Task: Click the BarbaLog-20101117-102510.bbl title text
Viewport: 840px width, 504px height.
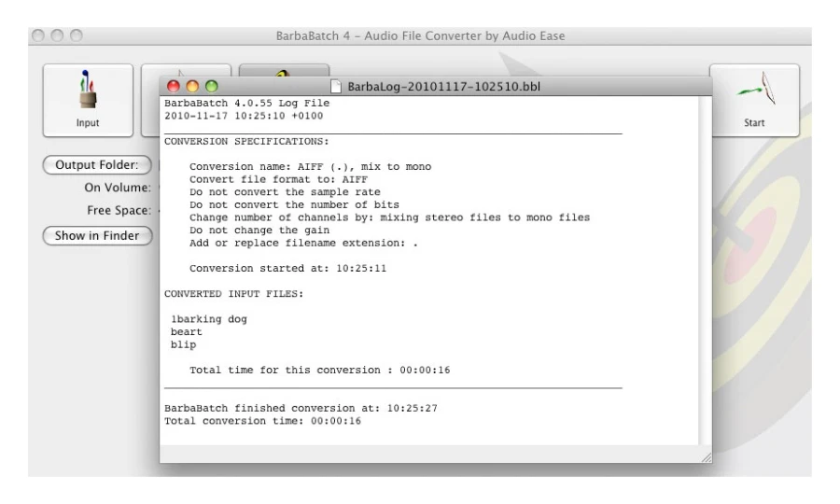Action: tap(443, 87)
